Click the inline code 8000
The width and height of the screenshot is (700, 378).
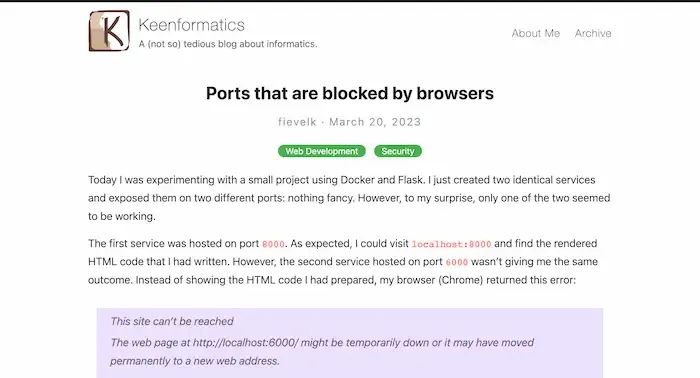[273, 244]
